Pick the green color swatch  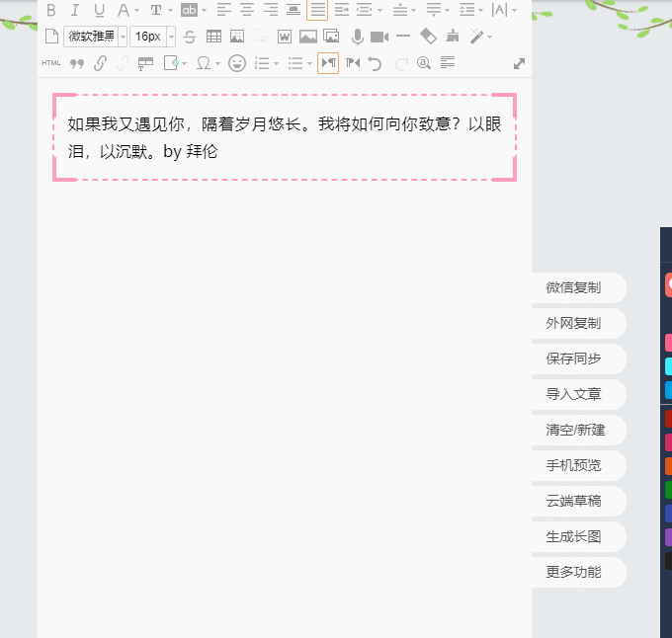pyautogui.click(x=669, y=490)
